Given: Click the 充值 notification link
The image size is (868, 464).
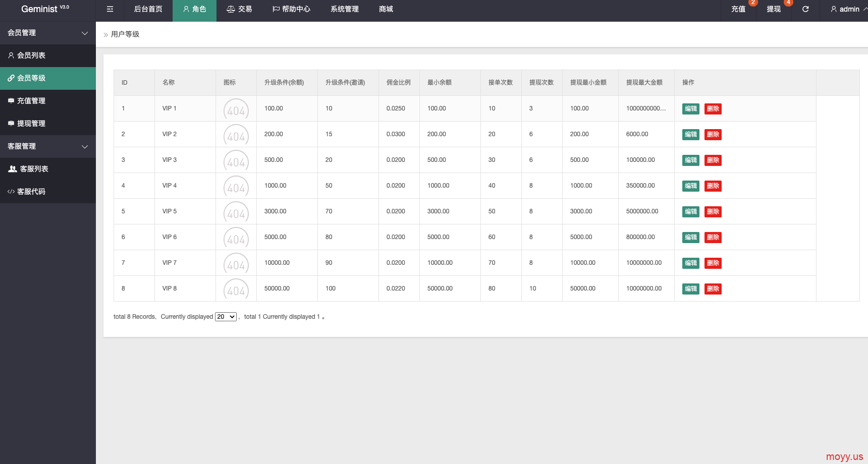Looking at the screenshot, I should pos(738,9).
